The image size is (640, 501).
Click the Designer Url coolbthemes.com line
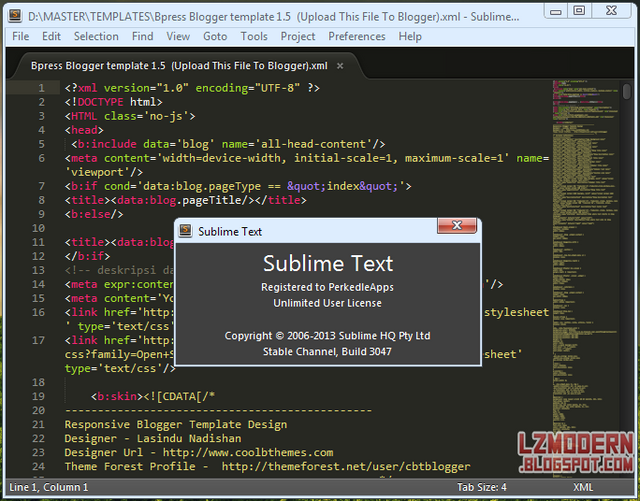tap(199, 452)
